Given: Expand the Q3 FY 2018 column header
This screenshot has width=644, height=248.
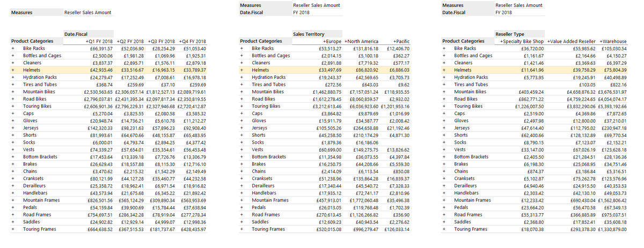Looking at the screenshot, I should coord(149,41).
